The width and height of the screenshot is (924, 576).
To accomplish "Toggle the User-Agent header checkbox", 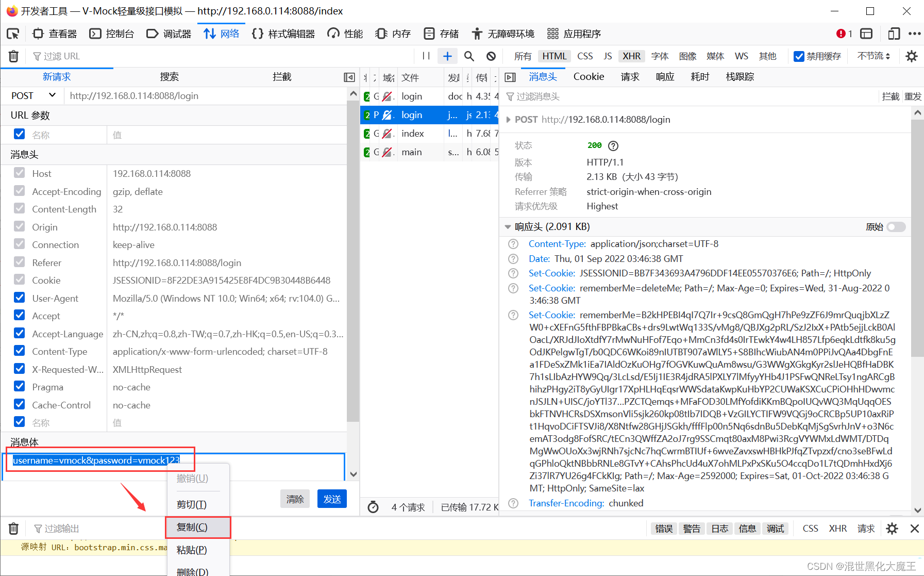I will (20, 298).
